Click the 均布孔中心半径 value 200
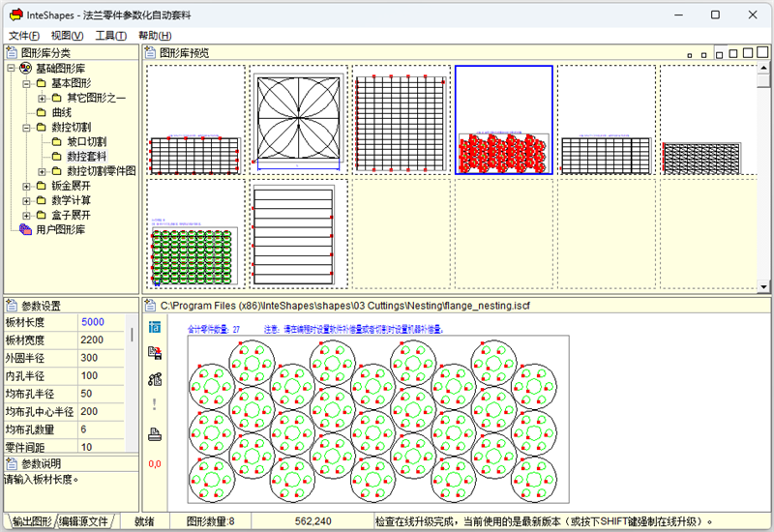Image resolution: width=774 pixels, height=532 pixels. [101, 412]
